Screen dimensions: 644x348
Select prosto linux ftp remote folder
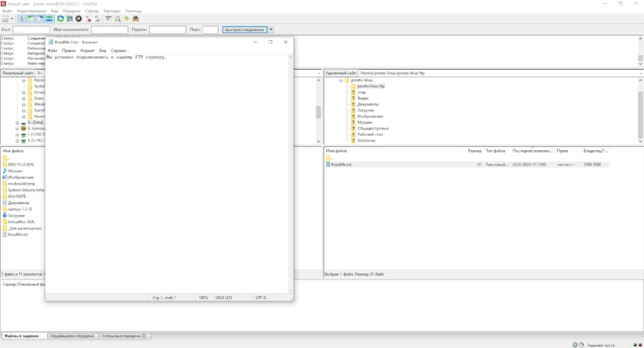click(x=371, y=86)
